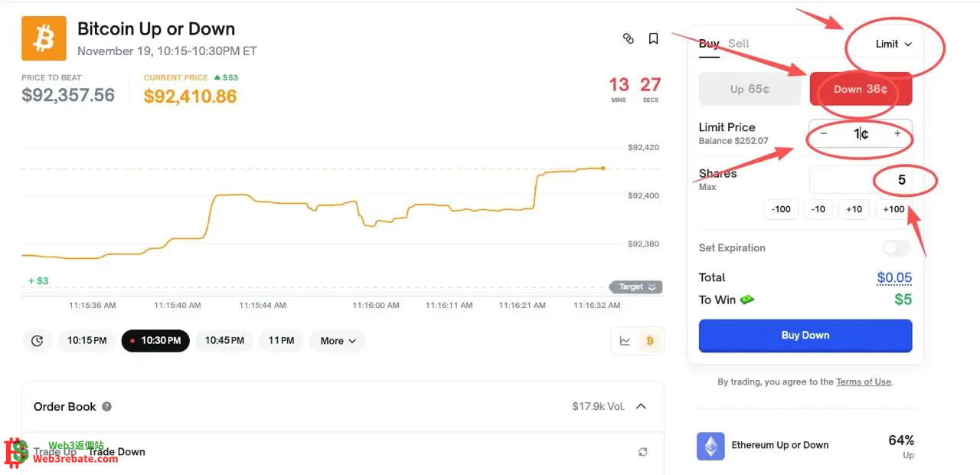Screen dimensions: 980x475
Task: Select the Up 65¢ outcome
Action: click(x=750, y=89)
